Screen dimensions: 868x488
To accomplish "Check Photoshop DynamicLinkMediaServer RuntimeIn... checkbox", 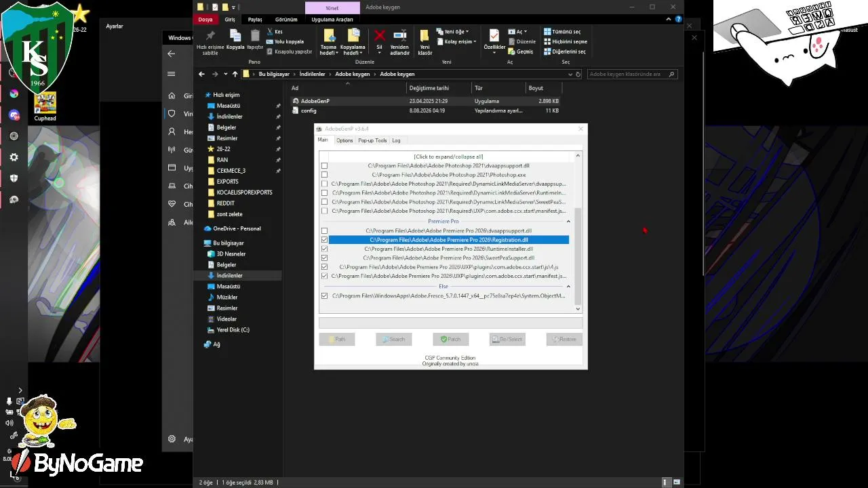I will click(x=324, y=192).
